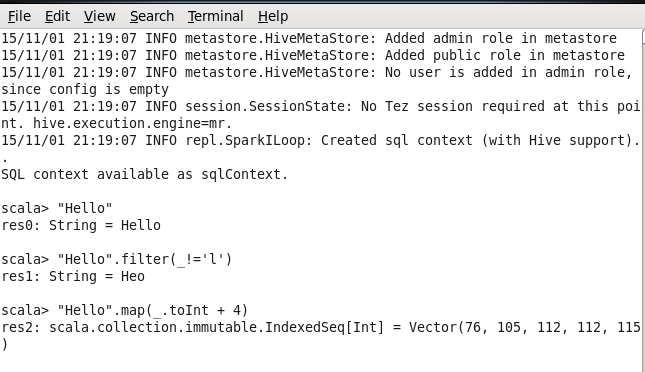Select the res0: String = Hello output

pos(81,226)
